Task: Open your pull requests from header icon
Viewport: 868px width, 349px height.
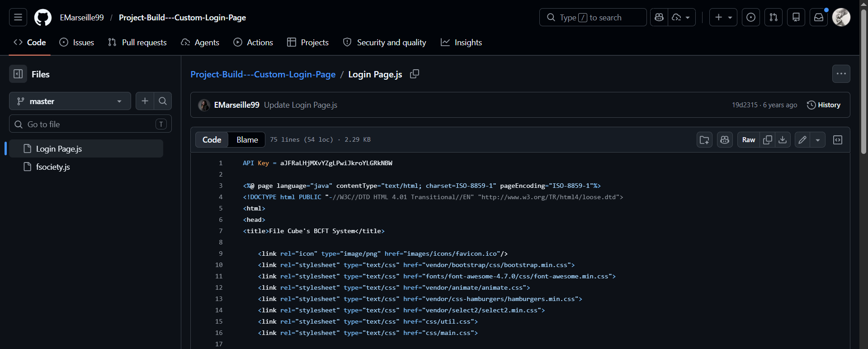Action: tap(774, 17)
